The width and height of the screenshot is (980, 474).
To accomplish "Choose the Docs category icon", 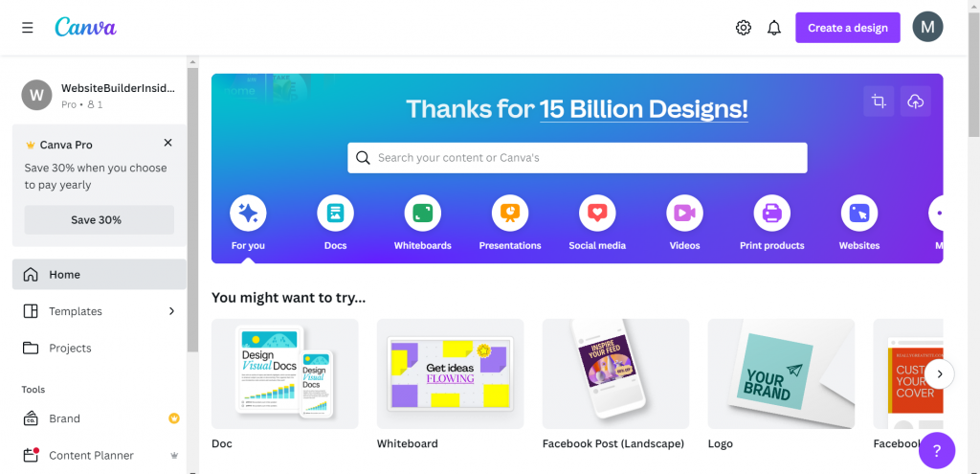I will pos(336,214).
